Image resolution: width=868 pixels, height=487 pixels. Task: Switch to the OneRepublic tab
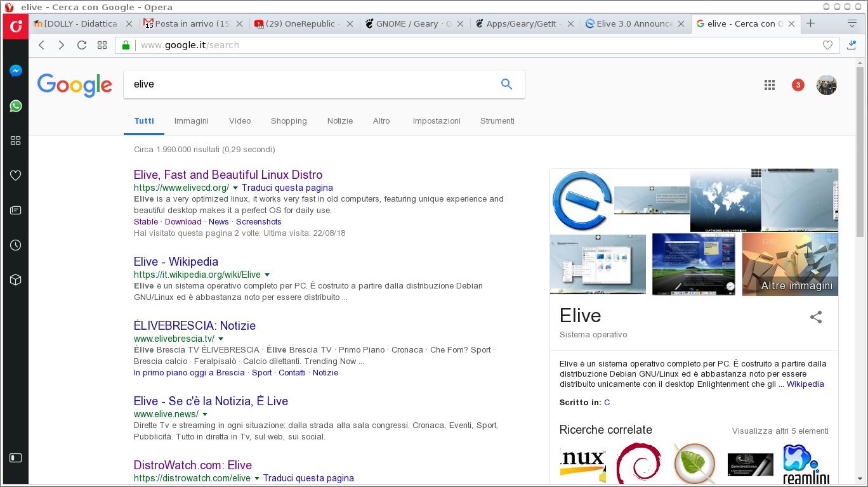coord(304,23)
